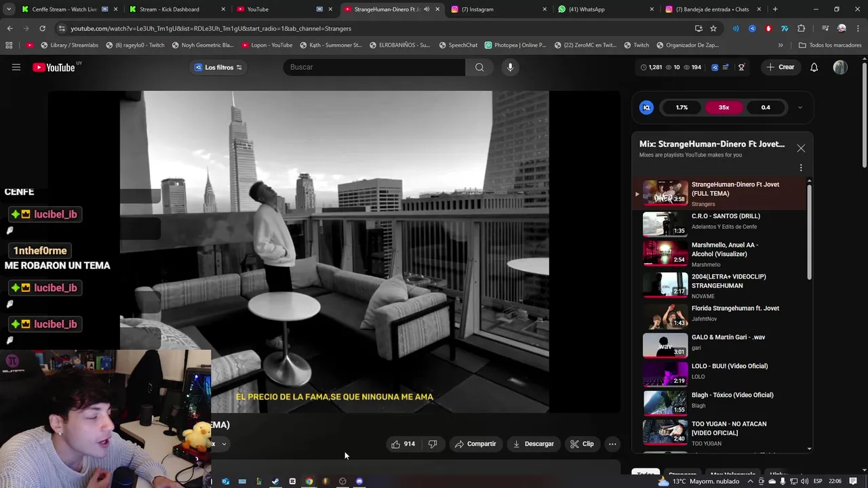Open Steam from the taskbar
Screen dimensions: 868x488
click(x=275, y=481)
